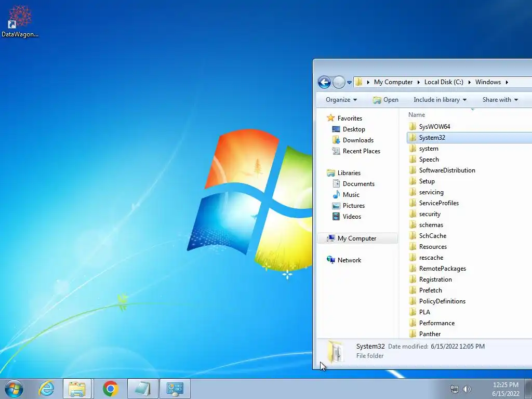Select My Computer in the address breadcrumb
Screen dimensions: 532x399
tap(393, 82)
